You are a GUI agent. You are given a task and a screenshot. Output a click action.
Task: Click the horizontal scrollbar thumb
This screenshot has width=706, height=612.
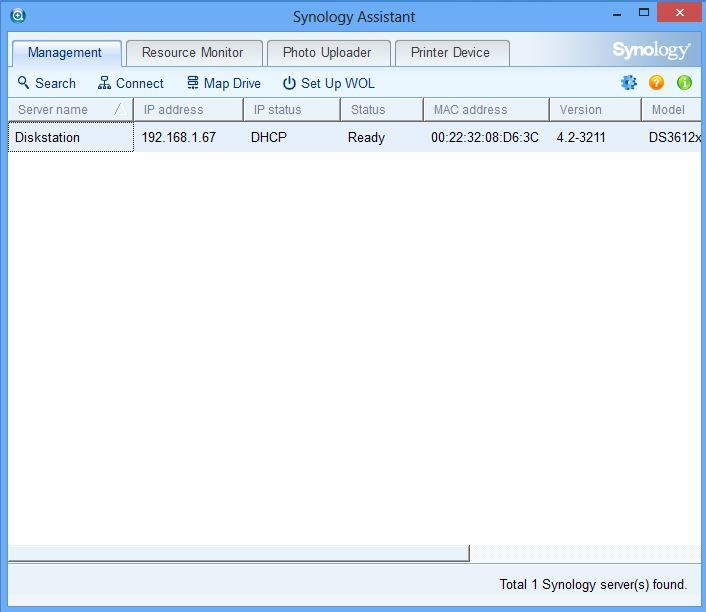click(x=239, y=553)
